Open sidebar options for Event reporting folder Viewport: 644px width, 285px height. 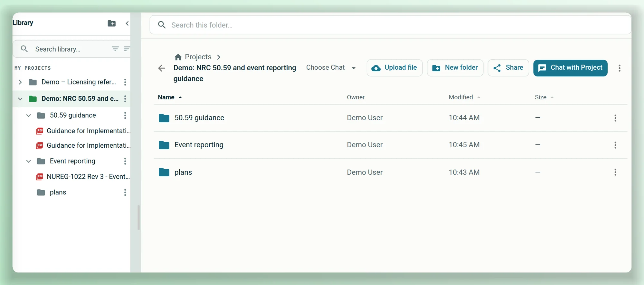coord(125,161)
